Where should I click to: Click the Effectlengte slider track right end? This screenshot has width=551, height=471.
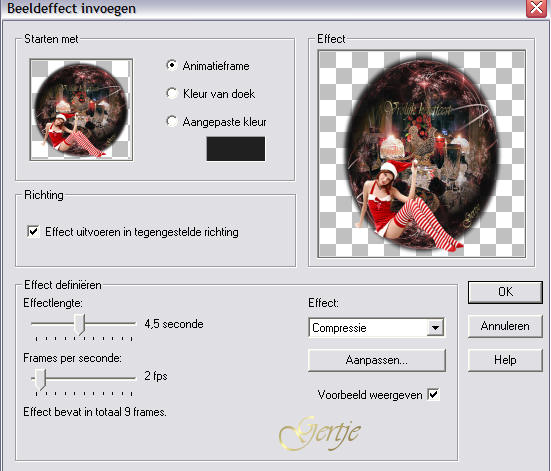pyautogui.click(x=133, y=323)
